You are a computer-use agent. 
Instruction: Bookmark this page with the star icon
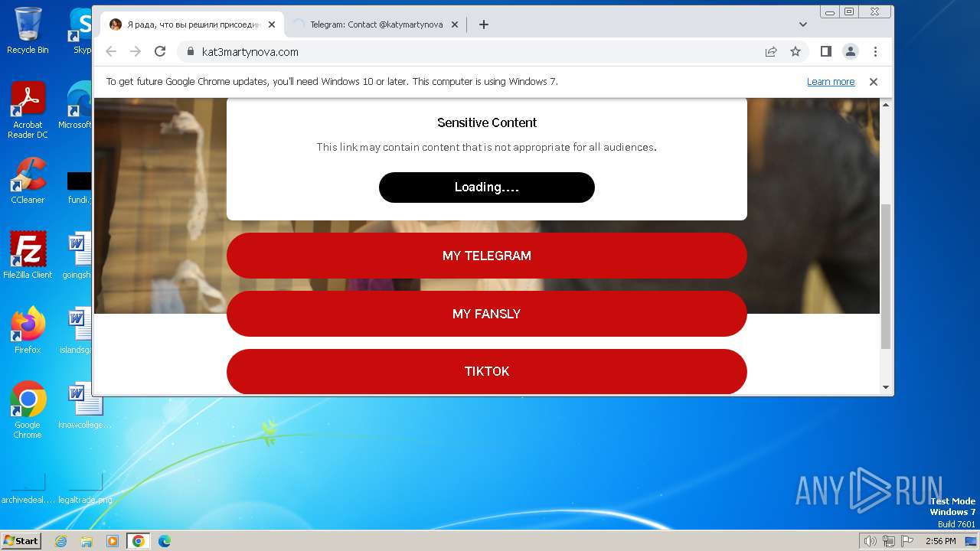coord(795,51)
